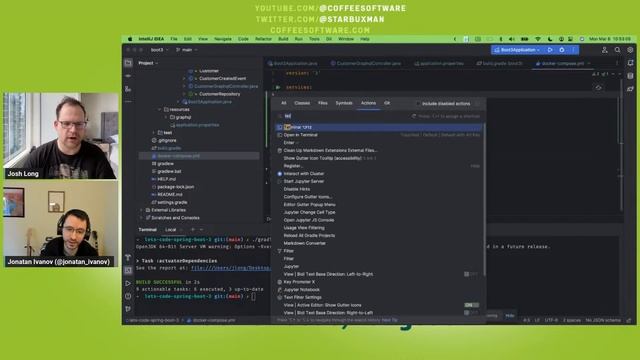Open the Terminal tool window sidebar icon
This screenshot has width=640, height=360.
pos(128,270)
